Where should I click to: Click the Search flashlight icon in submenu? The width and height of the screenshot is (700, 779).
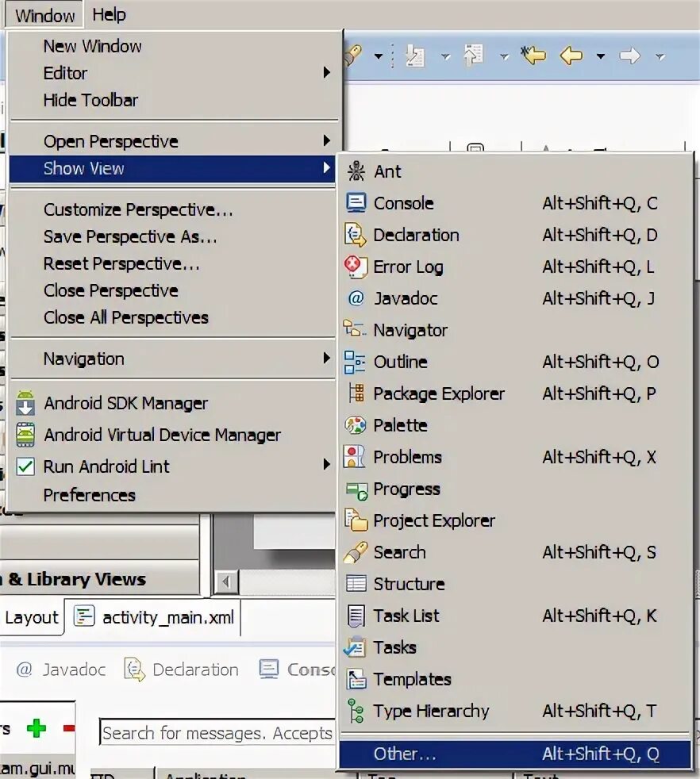point(356,552)
